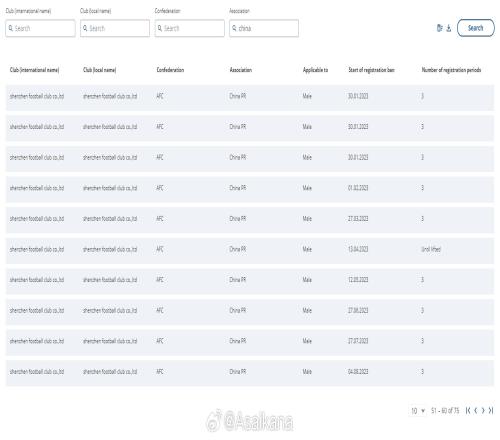Focus the Club (local name) search field
500x440 pixels.
115,28
